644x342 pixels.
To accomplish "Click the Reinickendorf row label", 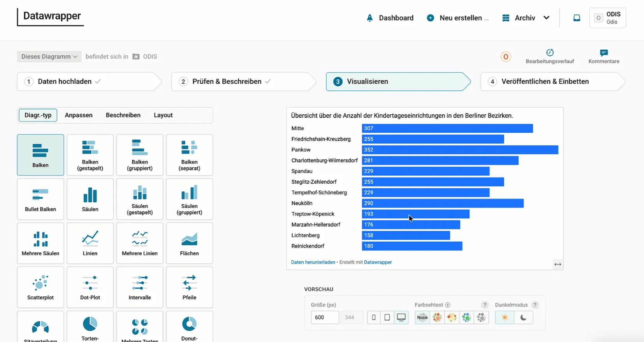I will tap(308, 246).
